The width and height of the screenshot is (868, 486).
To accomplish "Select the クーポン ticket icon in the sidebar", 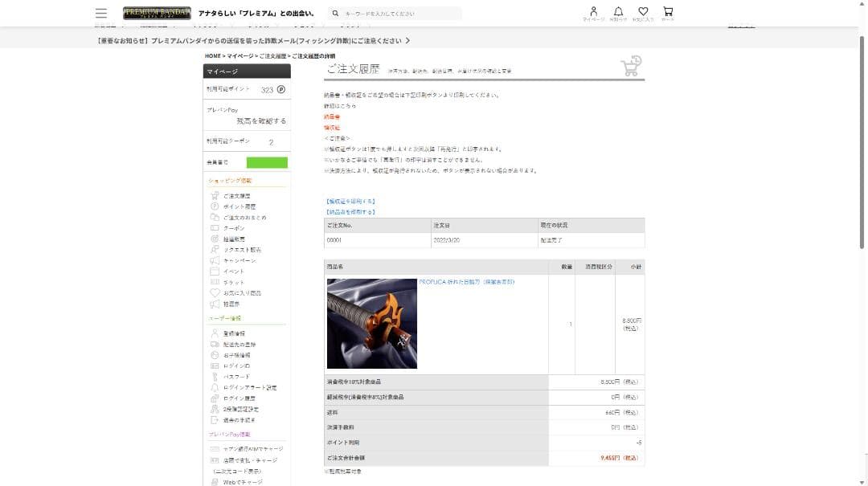I will click(213, 228).
